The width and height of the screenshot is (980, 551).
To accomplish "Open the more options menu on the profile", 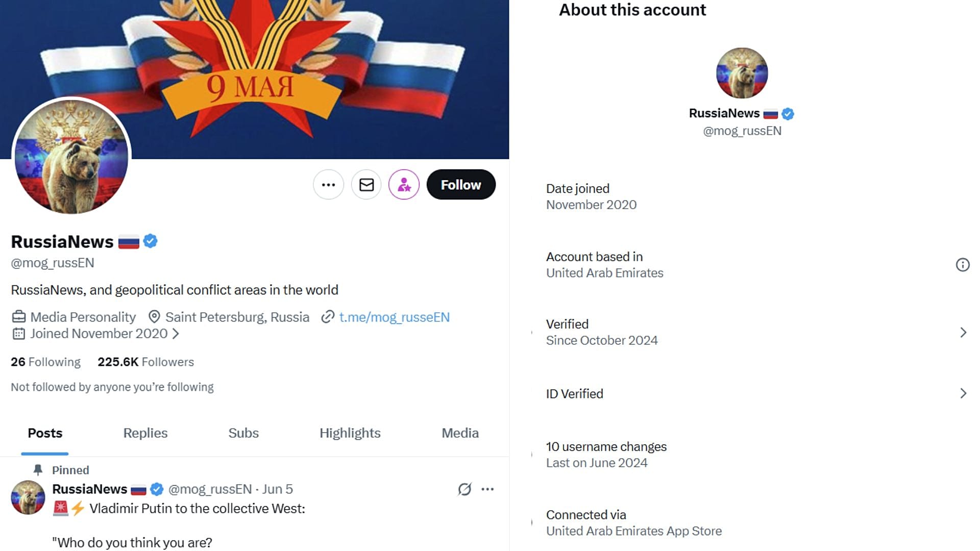I will [328, 185].
